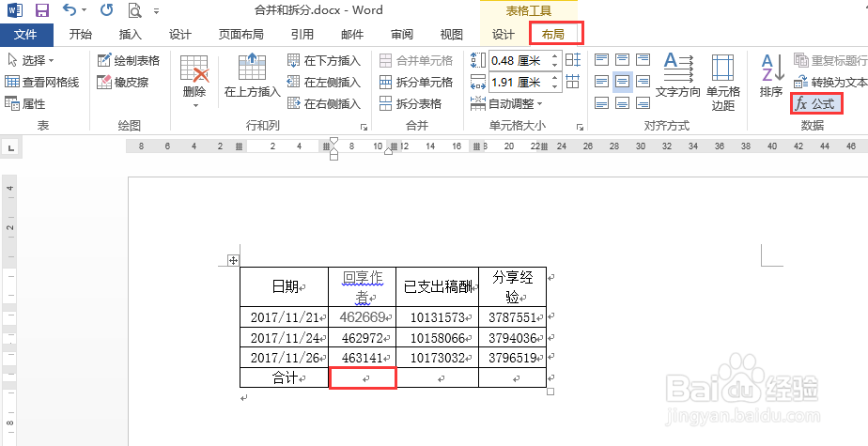Save the document with the floppy disk icon
868x446 pixels.
point(41,10)
